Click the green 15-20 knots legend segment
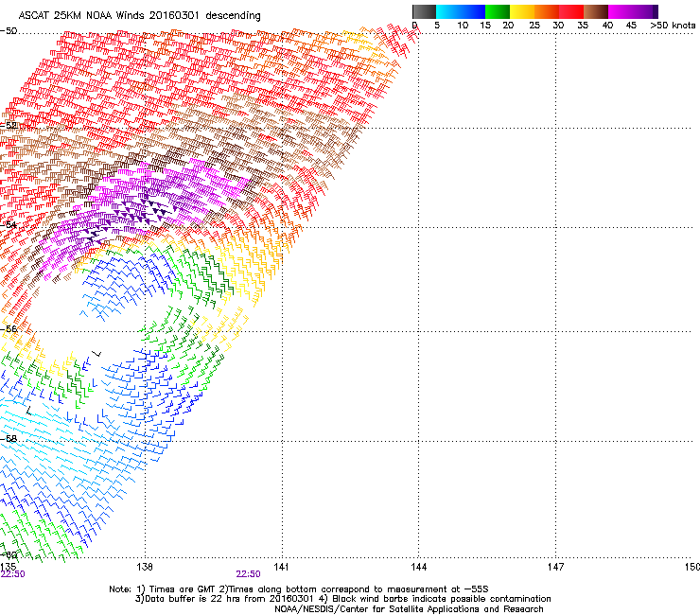The height and width of the screenshot is (615, 700). pyautogui.click(x=498, y=11)
